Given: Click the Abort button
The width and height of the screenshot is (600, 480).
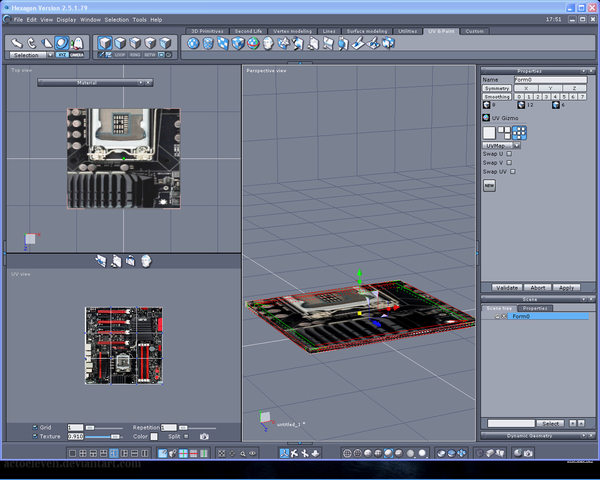Looking at the screenshot, I should click(537, 288).
